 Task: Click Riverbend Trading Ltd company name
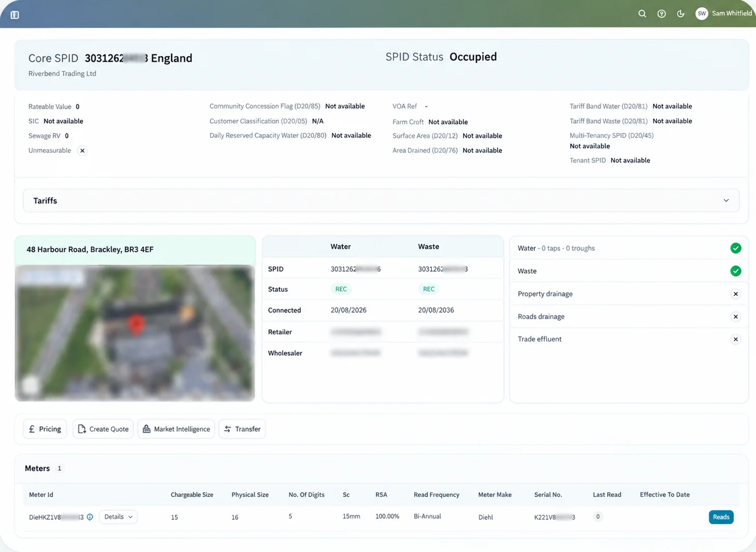pyautogui.click(x=62, y=74)
